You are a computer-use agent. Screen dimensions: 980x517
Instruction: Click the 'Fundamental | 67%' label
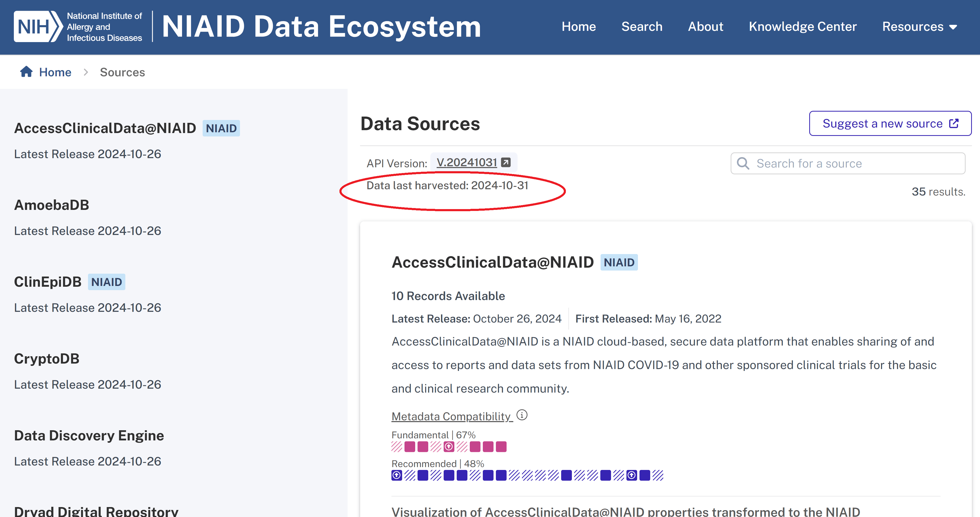click(x=433, y=435)
